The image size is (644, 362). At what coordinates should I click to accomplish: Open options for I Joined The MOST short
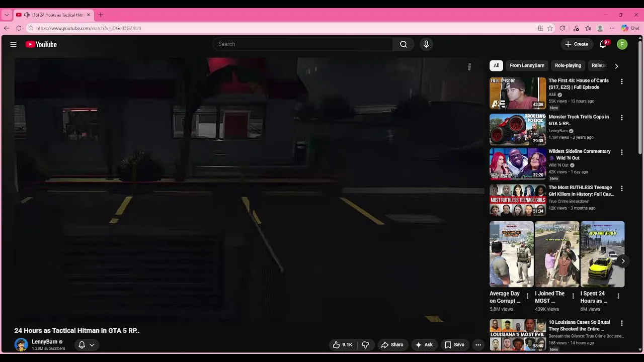click(x=573, y=296)
